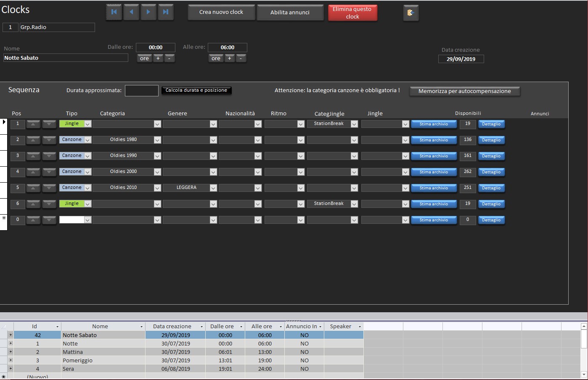Move sequence row 6 down
588x380 pixels.
49,204
